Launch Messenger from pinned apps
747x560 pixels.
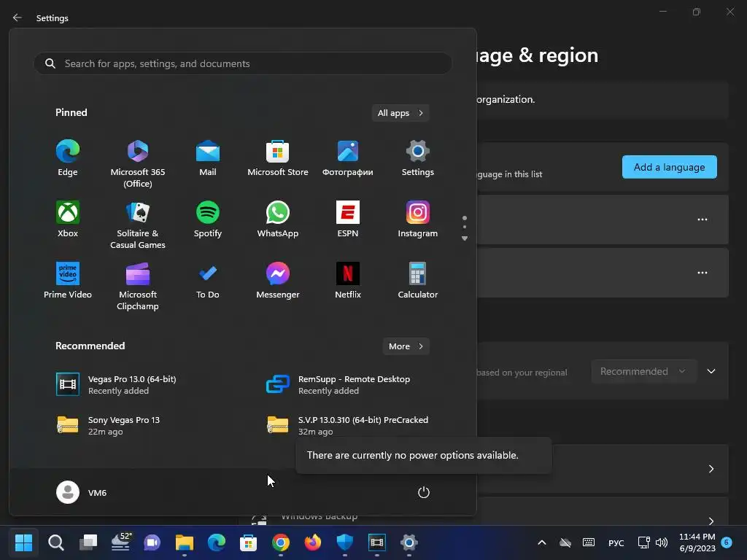click(x=278, y=281)
